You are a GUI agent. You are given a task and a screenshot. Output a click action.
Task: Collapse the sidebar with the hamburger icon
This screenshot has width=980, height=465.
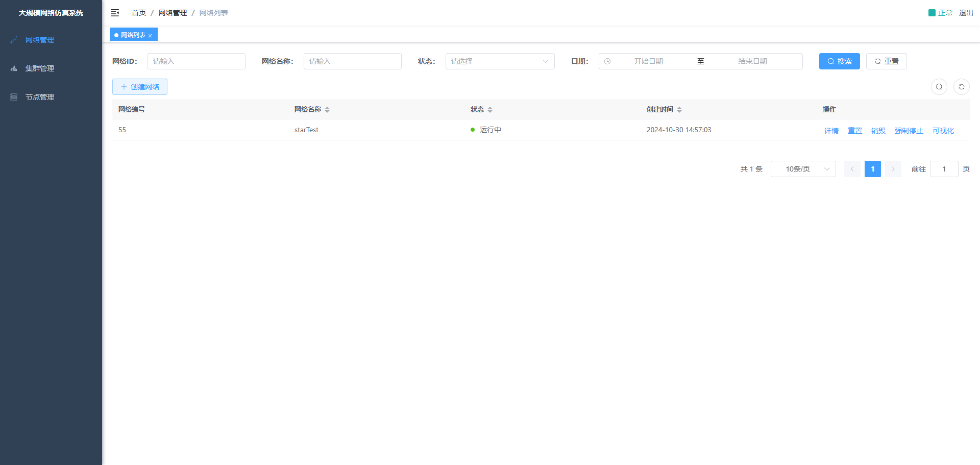click(x=115, y=13)
